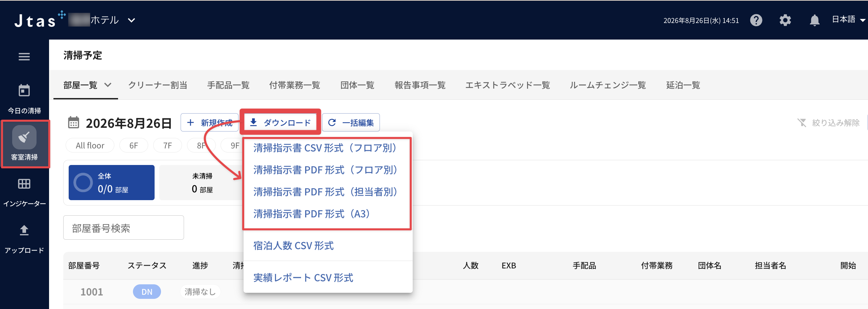868x309 pixels.
Task: Expand the hotel selector chevron
Action: (132, 20)
